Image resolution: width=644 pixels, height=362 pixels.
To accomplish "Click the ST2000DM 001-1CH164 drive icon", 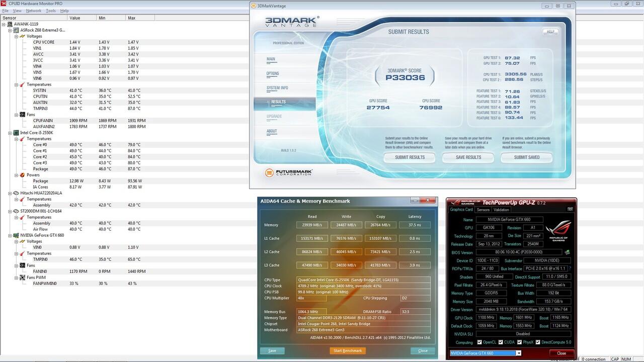I will pos(16,211).
